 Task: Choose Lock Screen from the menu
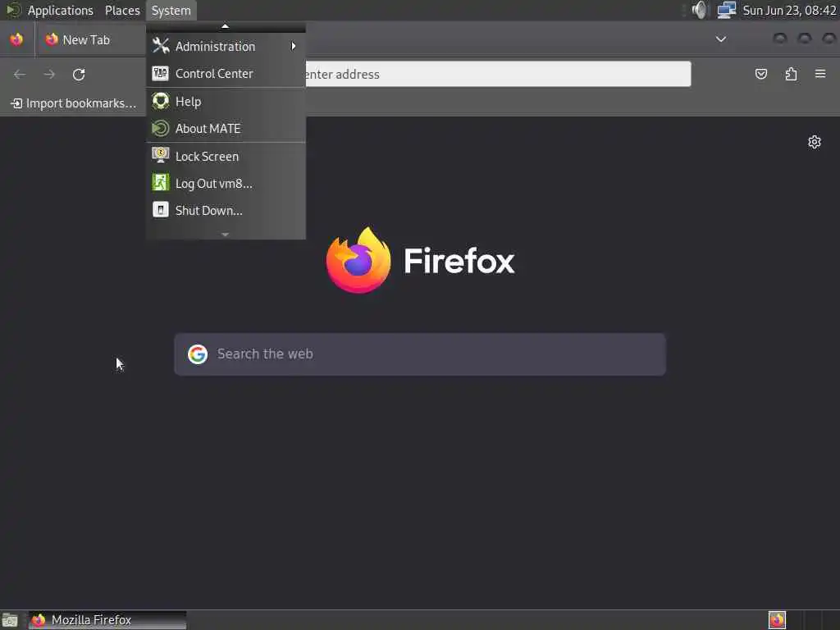(226, 157)
